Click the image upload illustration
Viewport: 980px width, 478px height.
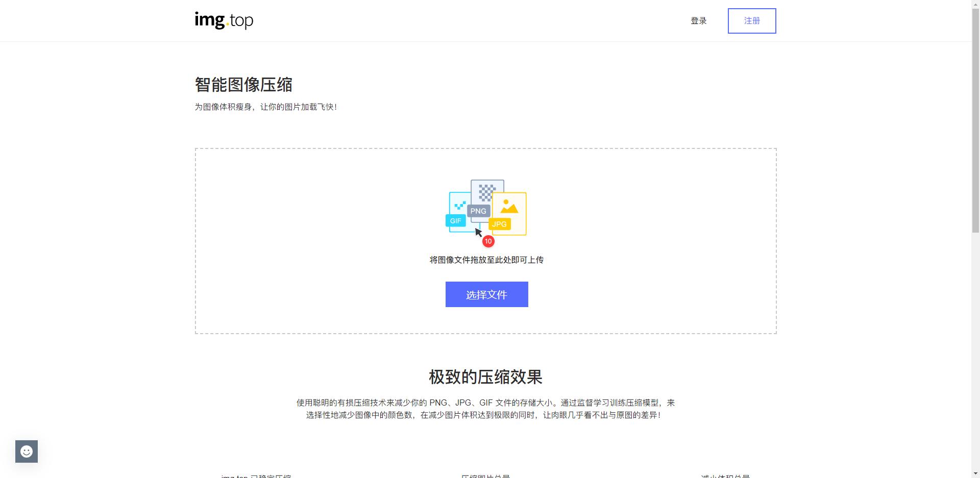(x=486, y=209)
